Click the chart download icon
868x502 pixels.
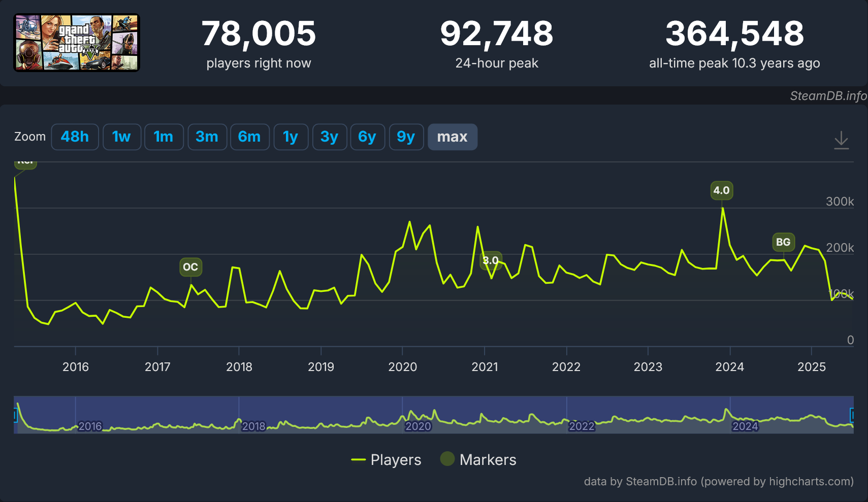tap(841, 140)
